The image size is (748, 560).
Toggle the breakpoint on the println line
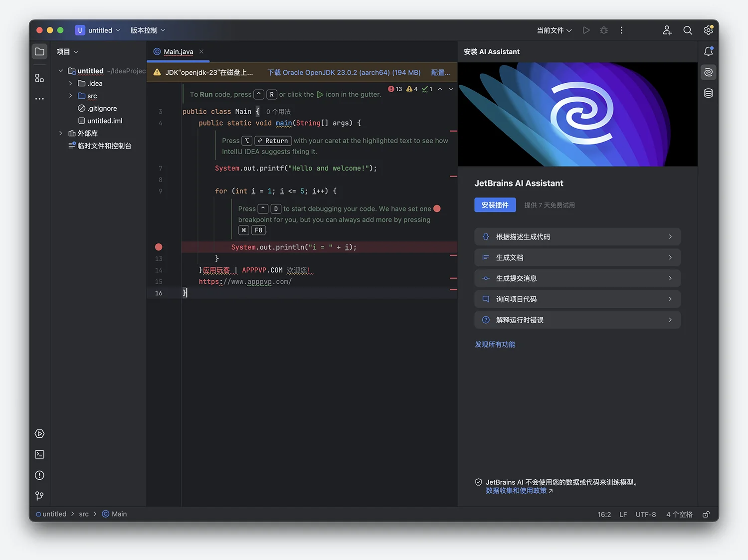159,247
